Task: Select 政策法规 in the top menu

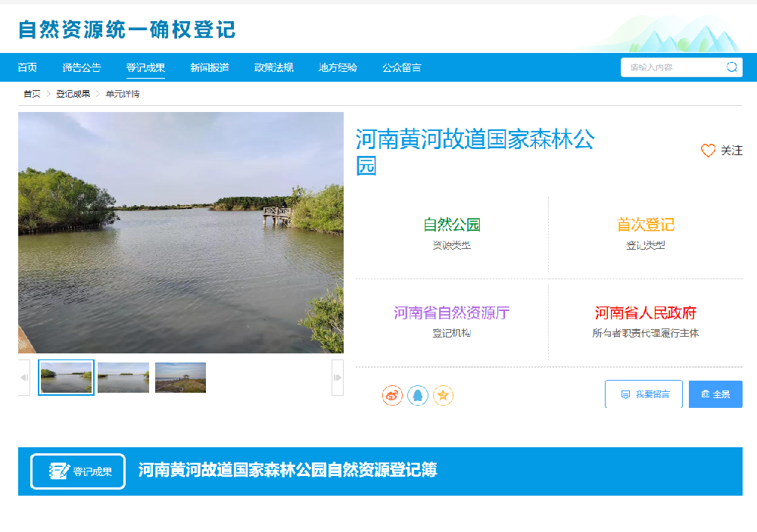Action: [274, 67]
